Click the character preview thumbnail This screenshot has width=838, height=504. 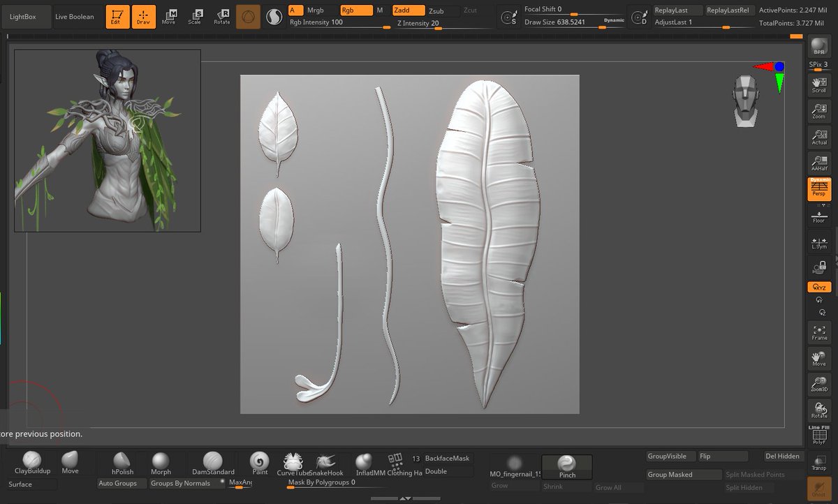click(106, 139)
